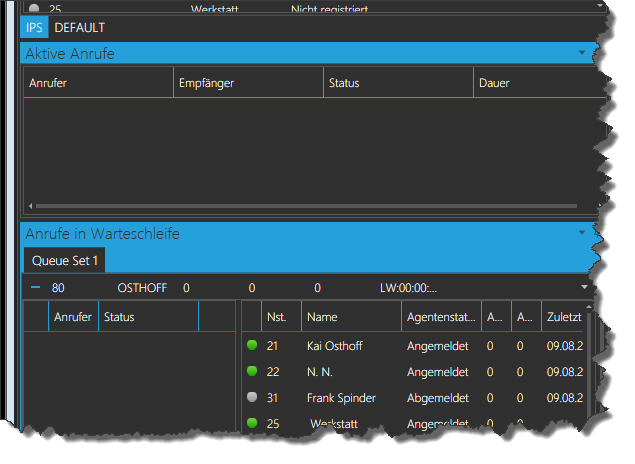
Task: Click the Aktive Anrufe horizontal scrollbar
Action: pos(306,206)
